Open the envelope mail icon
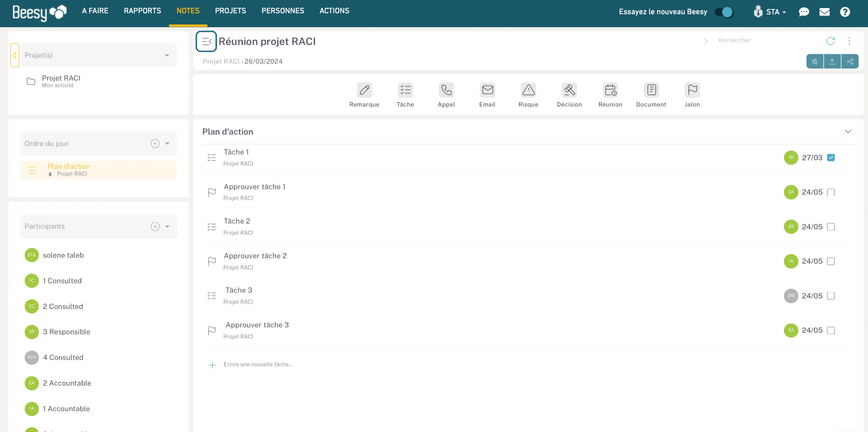 click(x=824, y=12)
